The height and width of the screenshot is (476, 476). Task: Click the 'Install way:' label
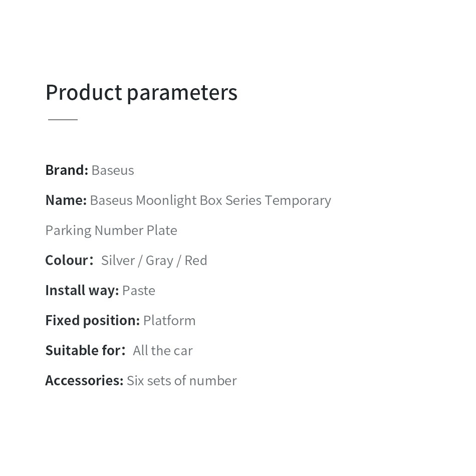pos(82,290)
